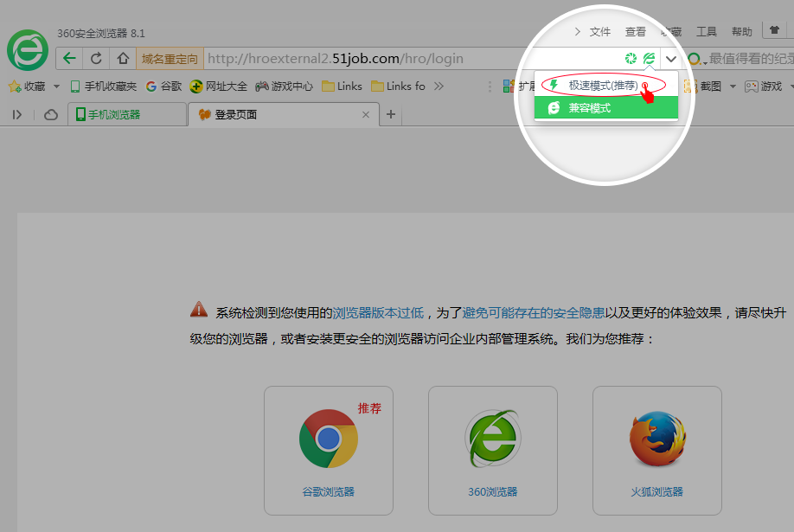Click the browser engine mode leaf icon
The height and width of the screenshot is (532, 794).
pyautogui.click(x=649, y=59)
